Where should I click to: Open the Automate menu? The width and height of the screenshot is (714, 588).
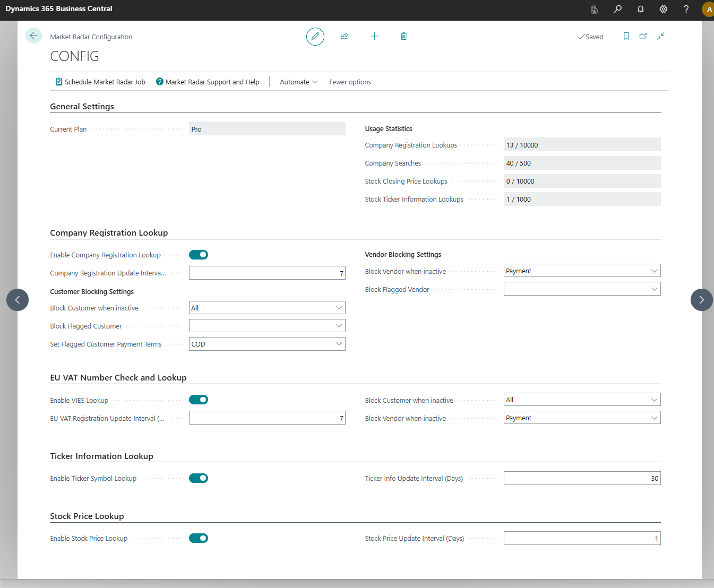[x=298, y=82]
